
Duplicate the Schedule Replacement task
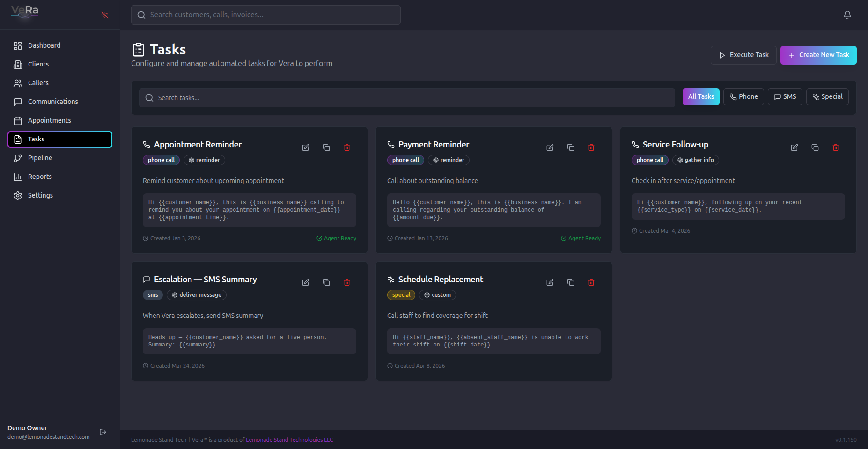pos(571,282)
